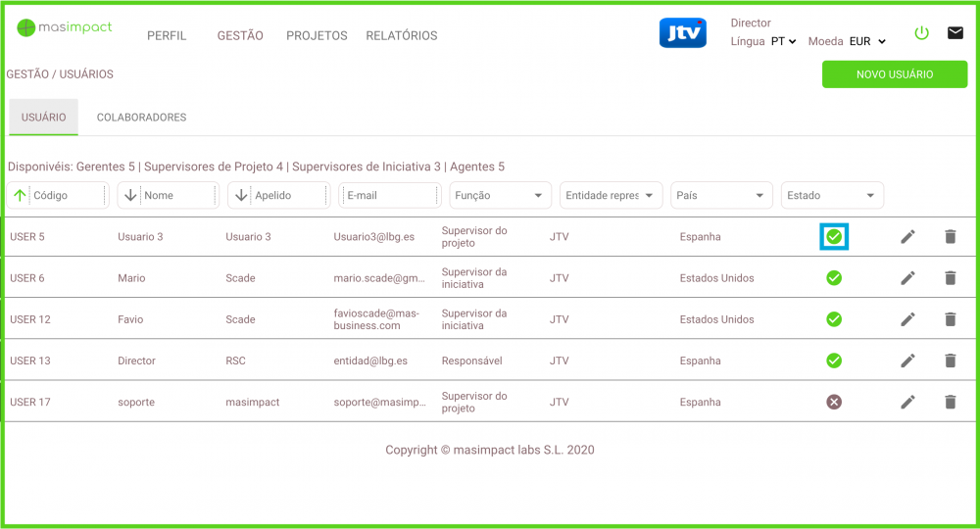Viewport: 980px width, 529px height.
Task: Click the power logout icon
Action: click(x=921, y=33)
